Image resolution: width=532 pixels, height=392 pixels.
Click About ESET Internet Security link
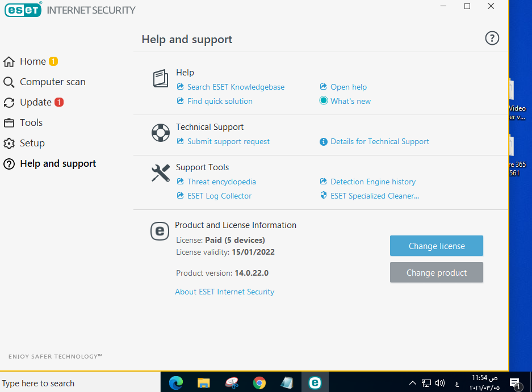225,292
